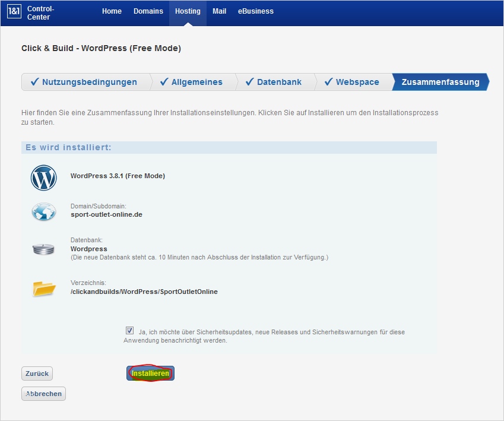The width and height of the screenshot is (504, 421).
Task: Open the eBusiness menu
Action: [256, 11]
